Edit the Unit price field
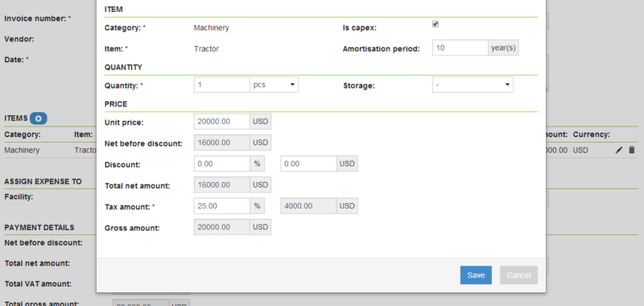The height and width of the screenshot is (306, 644). (222, 122)
